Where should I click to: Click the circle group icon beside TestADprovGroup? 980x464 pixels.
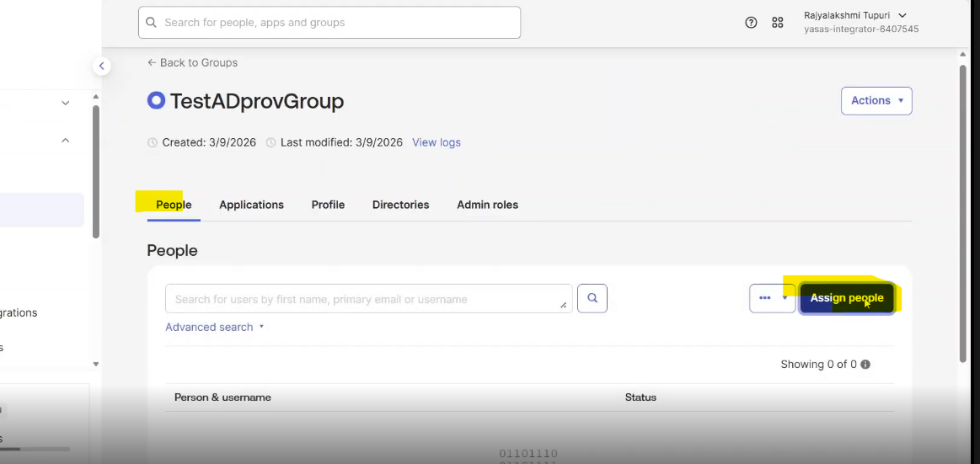point(156,101)
